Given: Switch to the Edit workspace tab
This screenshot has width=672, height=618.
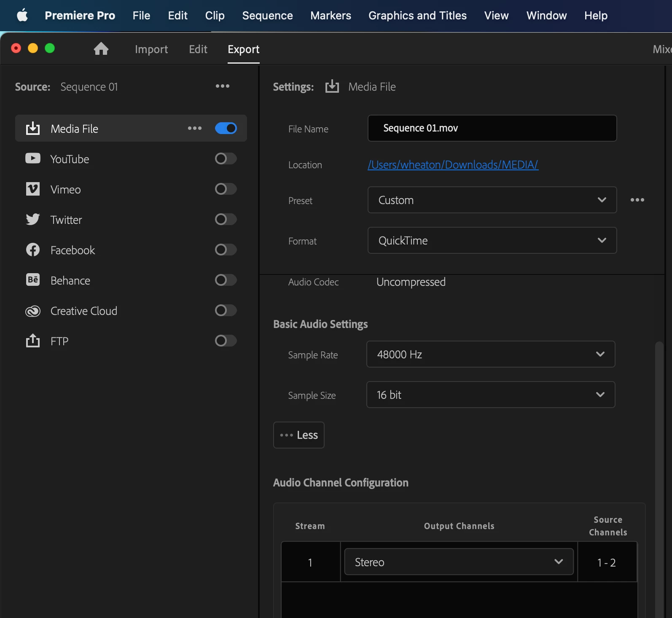Looking at the screenshot, I should (x=198, y=49).
